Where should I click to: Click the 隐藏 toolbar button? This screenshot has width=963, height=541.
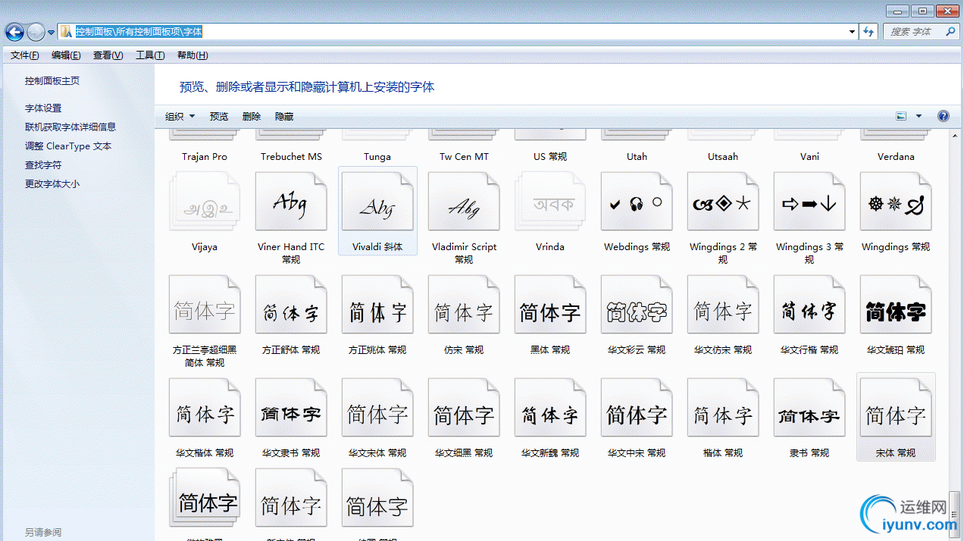pos(284,116)
